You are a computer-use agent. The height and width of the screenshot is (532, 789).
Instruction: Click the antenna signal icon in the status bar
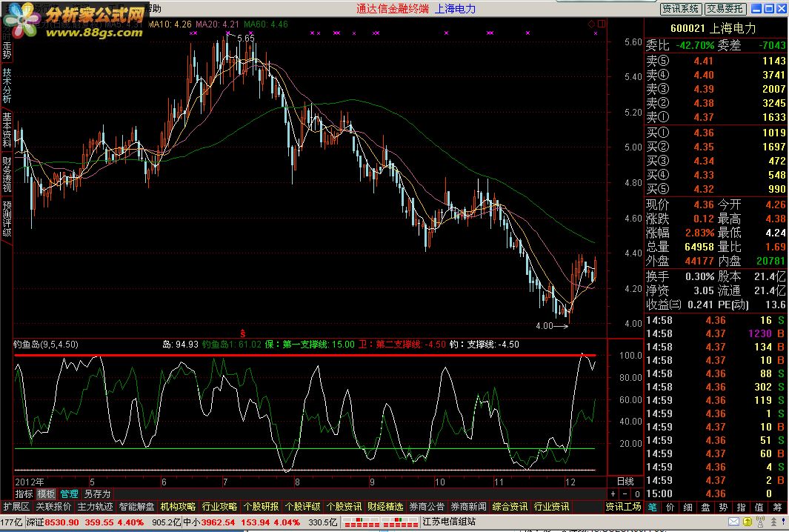(760, 522)
